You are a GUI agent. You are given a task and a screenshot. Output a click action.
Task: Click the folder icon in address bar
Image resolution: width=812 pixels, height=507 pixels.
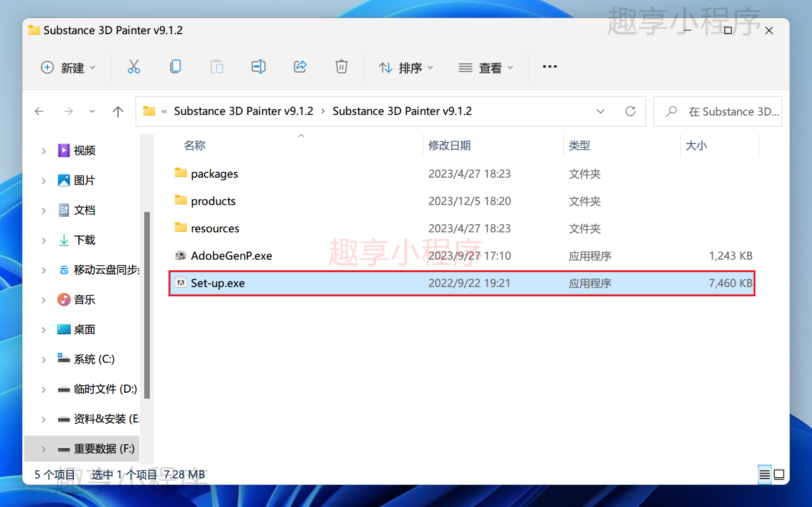tap(149, 111)
